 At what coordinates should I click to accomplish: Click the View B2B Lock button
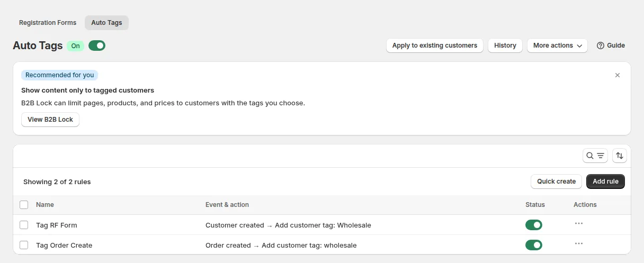[50, 120]
